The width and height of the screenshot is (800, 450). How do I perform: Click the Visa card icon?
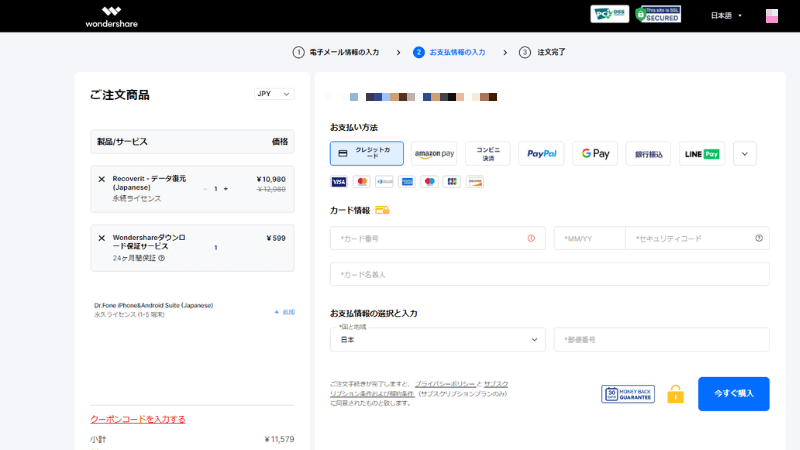[339, 182]
